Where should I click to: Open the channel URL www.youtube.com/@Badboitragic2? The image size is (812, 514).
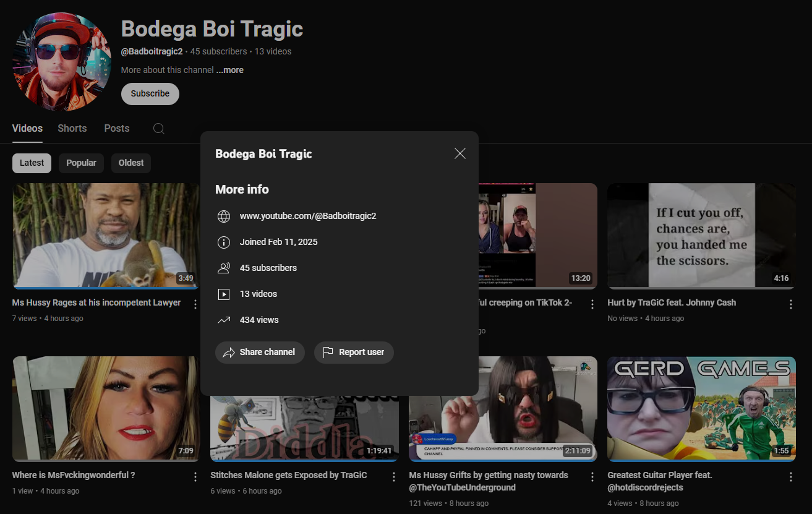(308, 216)
